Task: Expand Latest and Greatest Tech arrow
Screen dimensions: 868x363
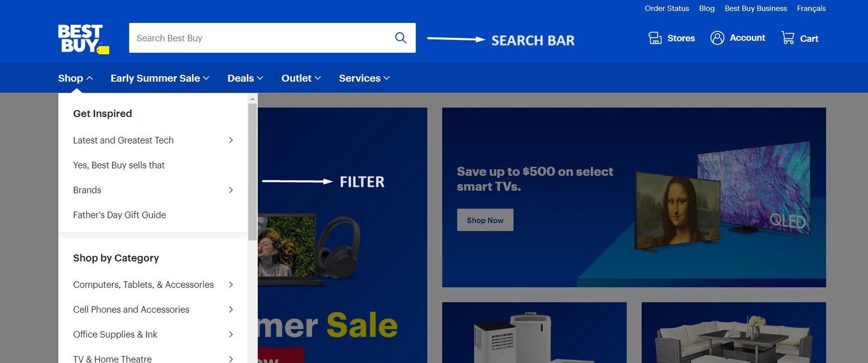Action: (x=231, y=140)
